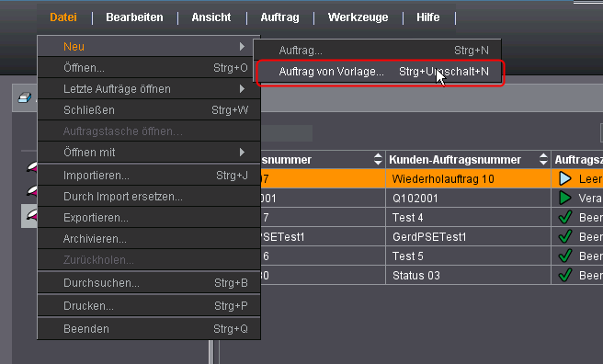Open the Werkzeuge menu

358,17
